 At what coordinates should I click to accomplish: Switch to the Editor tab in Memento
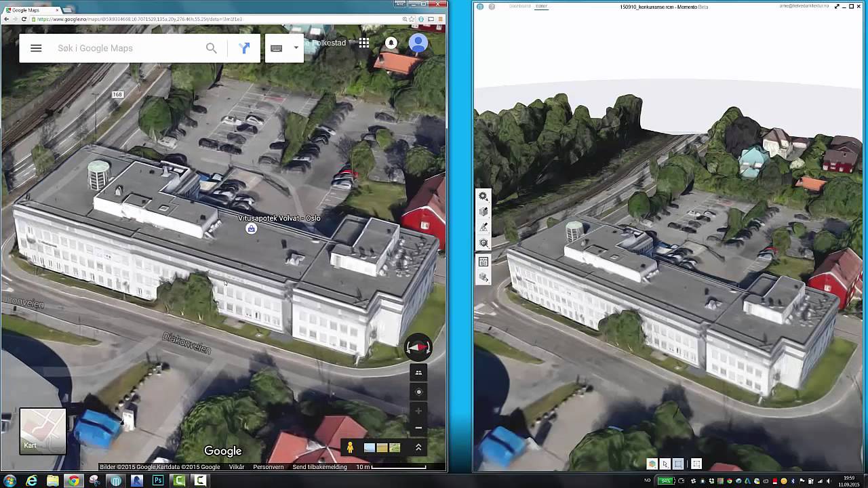541,6
